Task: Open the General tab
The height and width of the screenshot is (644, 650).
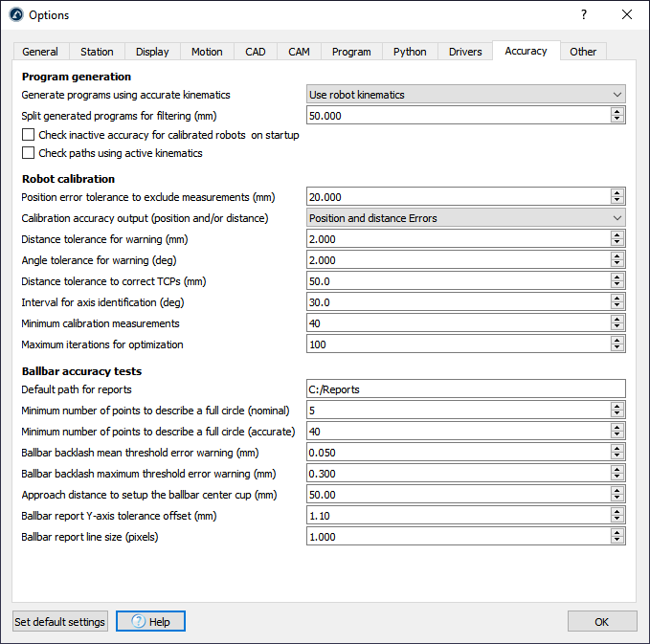Action: point(40,52)
